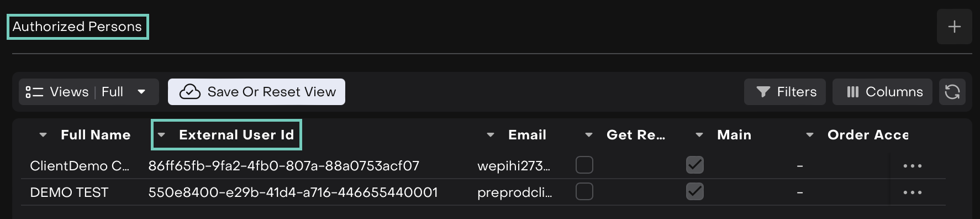Open three-dot menu for DEMO TEST row
The height and width of the screenshot is (219, 980).
912,192
